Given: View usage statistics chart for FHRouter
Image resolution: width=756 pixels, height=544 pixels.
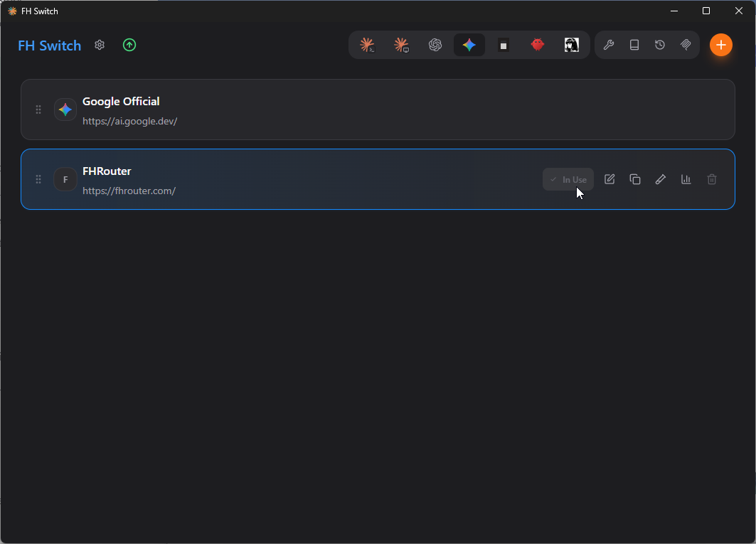Looking at the screenshot, I should point(686,179).
